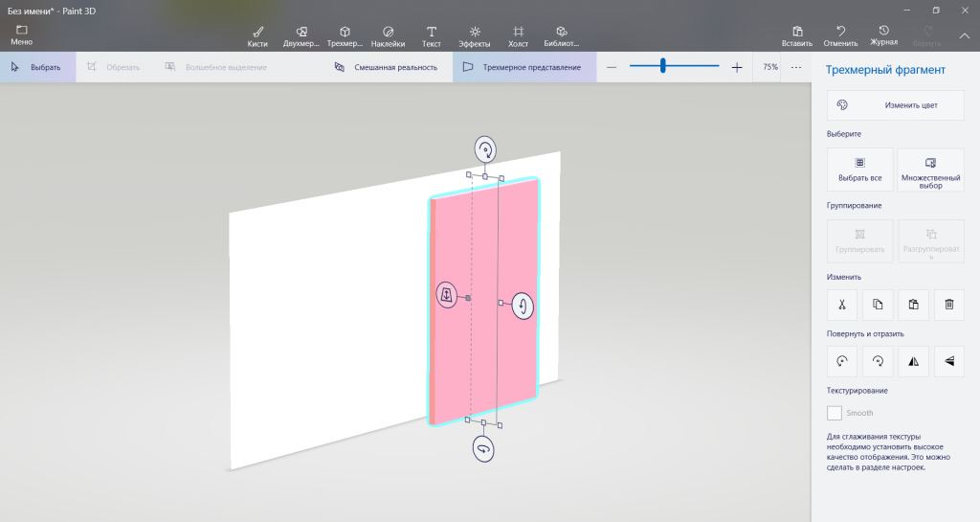The width and height of the screenshot is (980, 522).
Task: Select the Кисти (Brushes) tool
Action: [256, 35]
